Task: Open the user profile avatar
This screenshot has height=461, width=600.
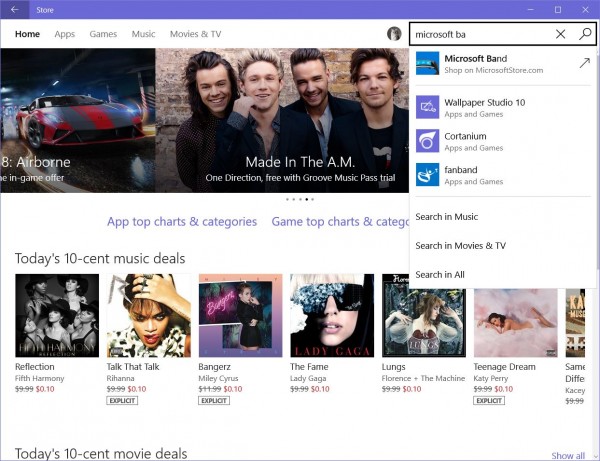Action: [x=394, y=34]
